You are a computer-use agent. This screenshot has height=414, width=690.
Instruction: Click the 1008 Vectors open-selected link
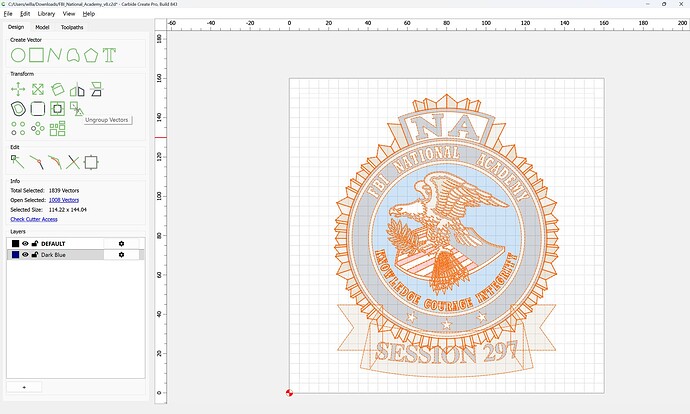pyautogui.click(x=64, y=200)
